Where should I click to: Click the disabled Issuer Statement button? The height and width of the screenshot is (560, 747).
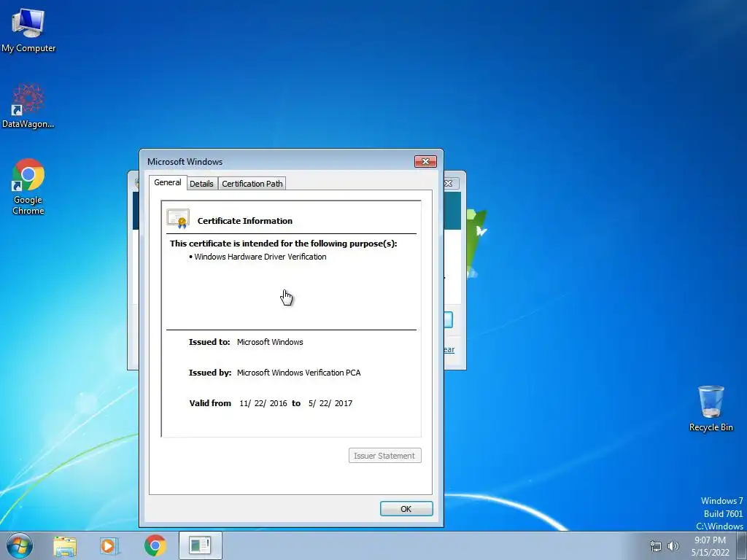(x=384, y=456)
